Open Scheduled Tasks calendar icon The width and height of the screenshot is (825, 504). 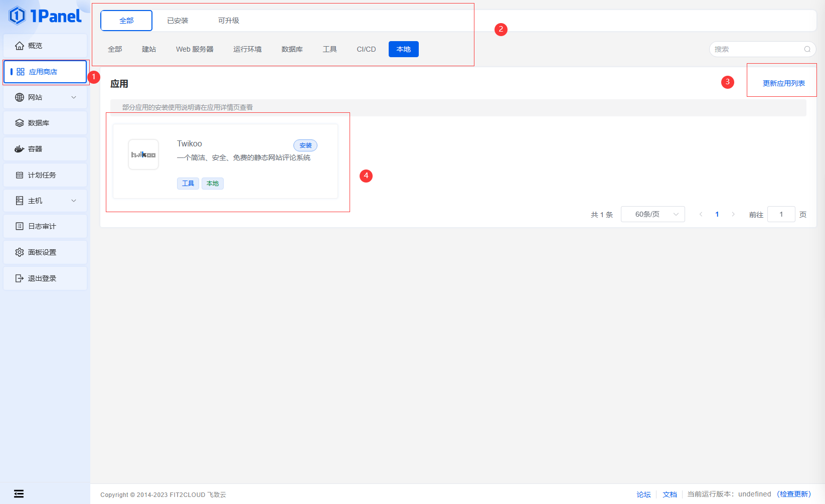pos(20,175)
